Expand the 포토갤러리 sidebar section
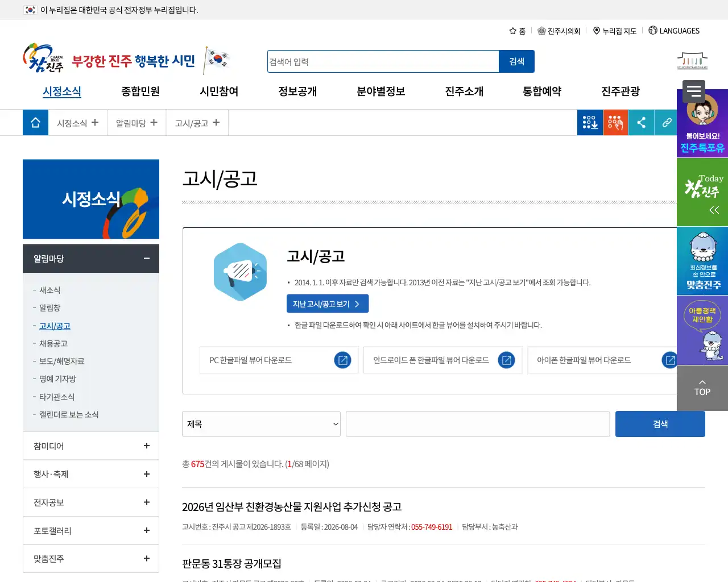 tap(91, 531)
